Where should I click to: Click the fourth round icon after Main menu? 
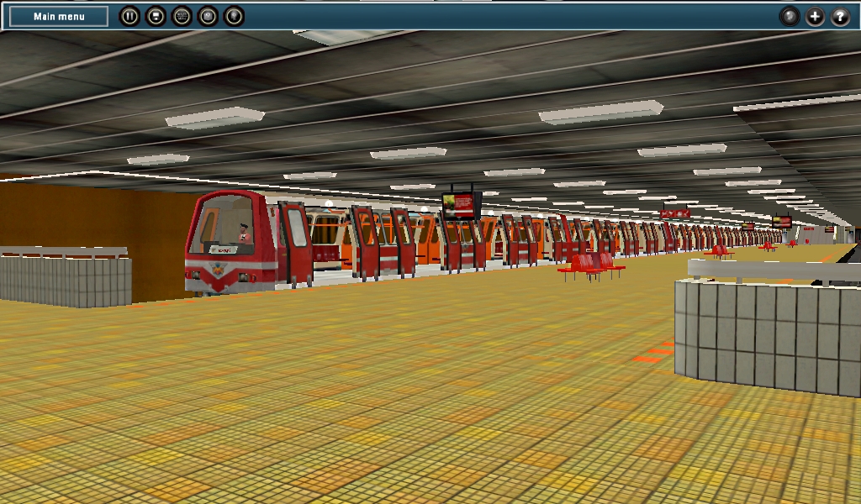coord(208,16)
